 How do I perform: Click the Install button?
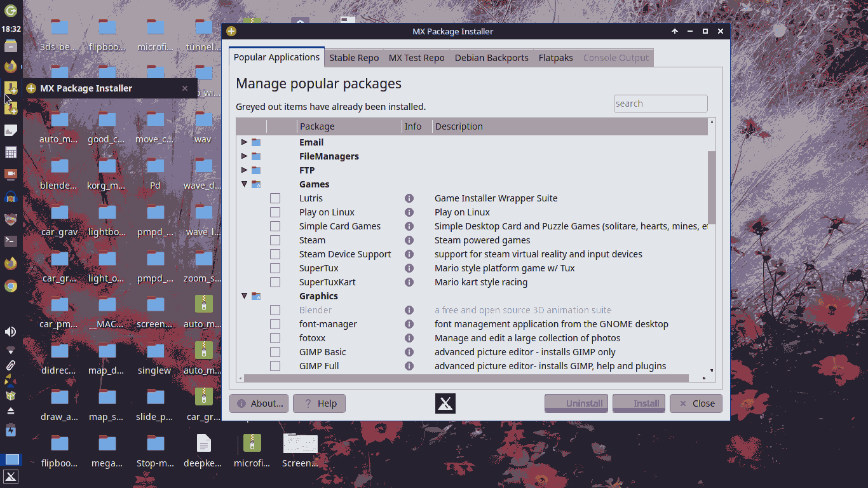(639, 403)
